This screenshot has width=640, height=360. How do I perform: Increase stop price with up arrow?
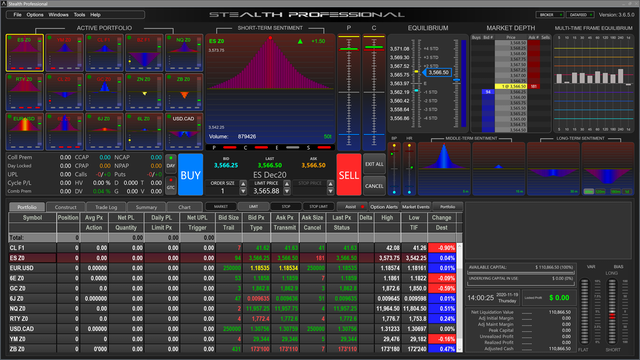point(331,184)
